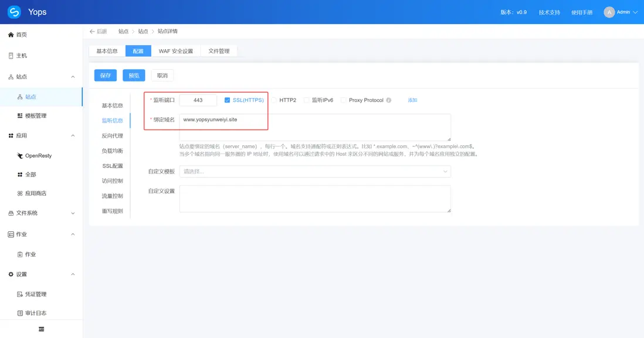Select 流量控制 in the config side menu
The image size is (644, 338).
[x=112, y=196]
